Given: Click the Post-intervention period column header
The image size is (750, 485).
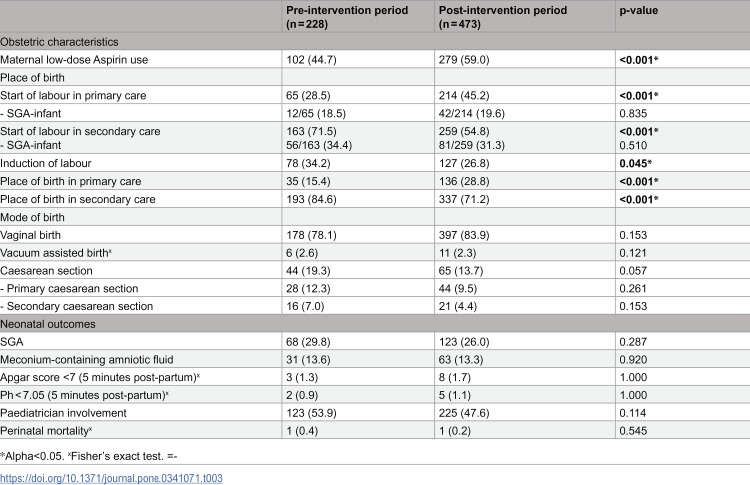Looking at the screenshot, I should [503, 17].
